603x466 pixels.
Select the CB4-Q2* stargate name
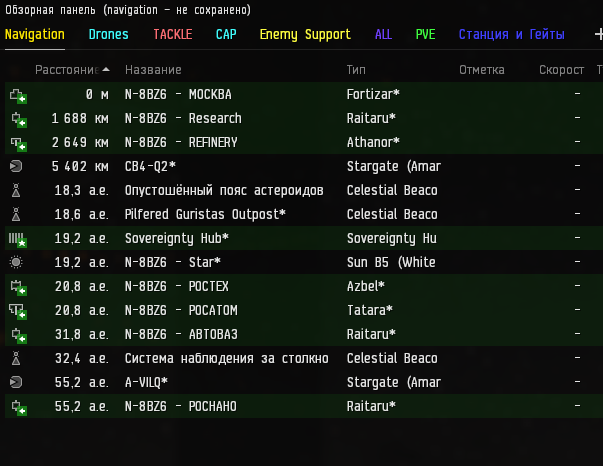click(150, 166)
